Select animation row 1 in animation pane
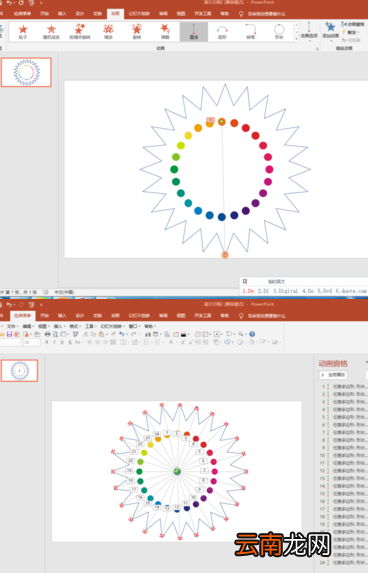The height and width of the screenshot is (573, 368). point(344,386)
